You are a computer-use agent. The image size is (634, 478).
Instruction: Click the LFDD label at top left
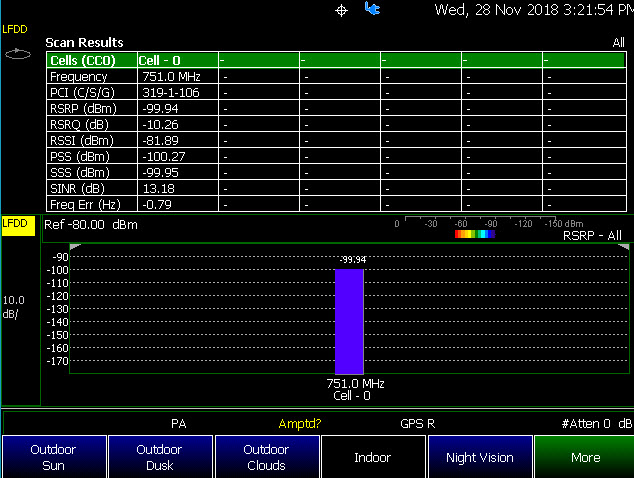click(x=15, y=30)
